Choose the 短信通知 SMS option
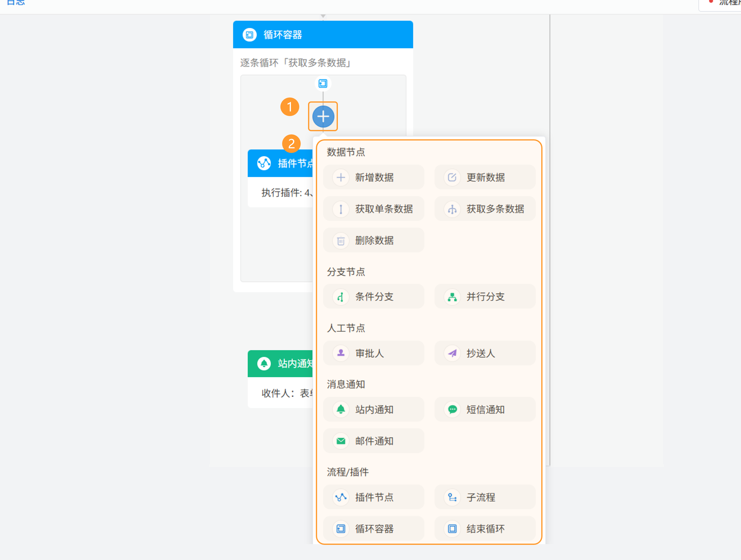This screenshot has width=741, height=560. pyautogui.click(x=485, y=409)
